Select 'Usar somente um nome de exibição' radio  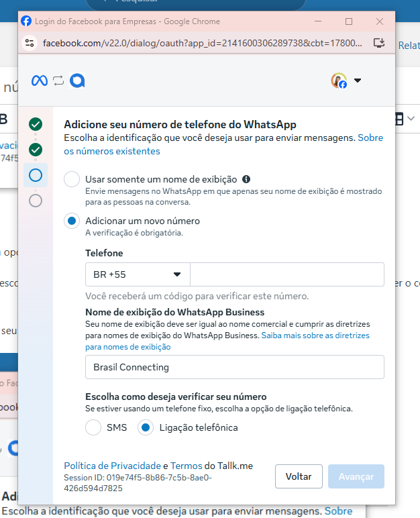72,179
